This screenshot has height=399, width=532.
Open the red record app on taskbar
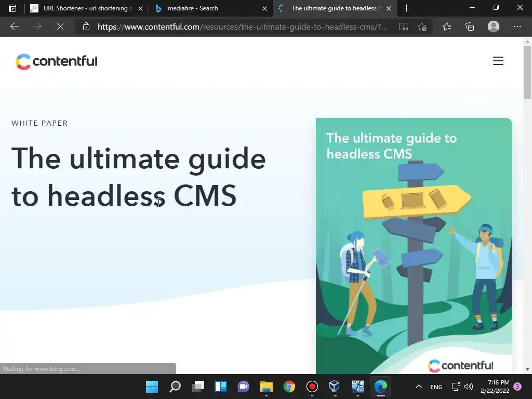pos(312,387)
